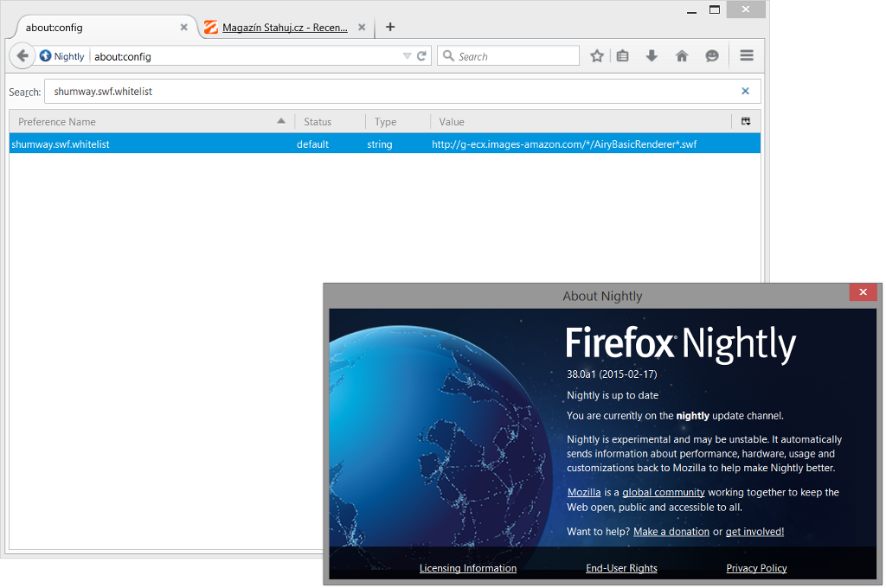Viewport: 886px width, 588px height.
Task: Open the URL history dropdown arrow
Action: (407, 56)
